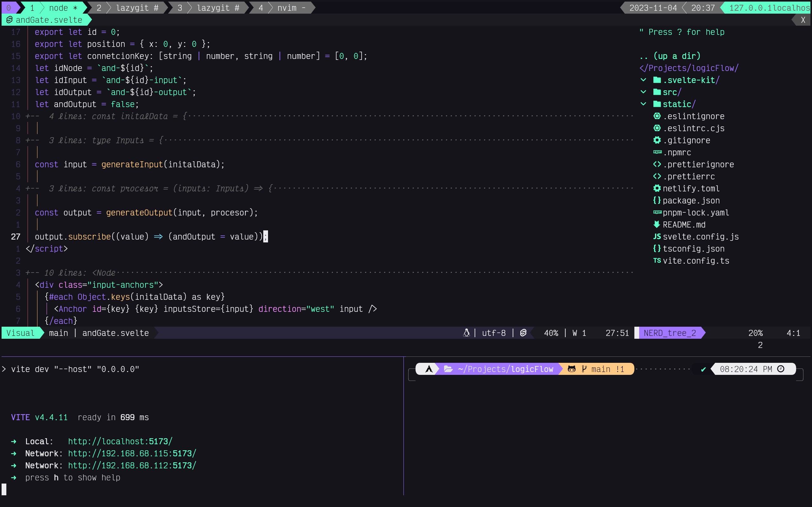812x507 pixels.
Task: Click the GitHub octocat icon in the prompt
Action: pyautogui.click(x=572, y=369)
